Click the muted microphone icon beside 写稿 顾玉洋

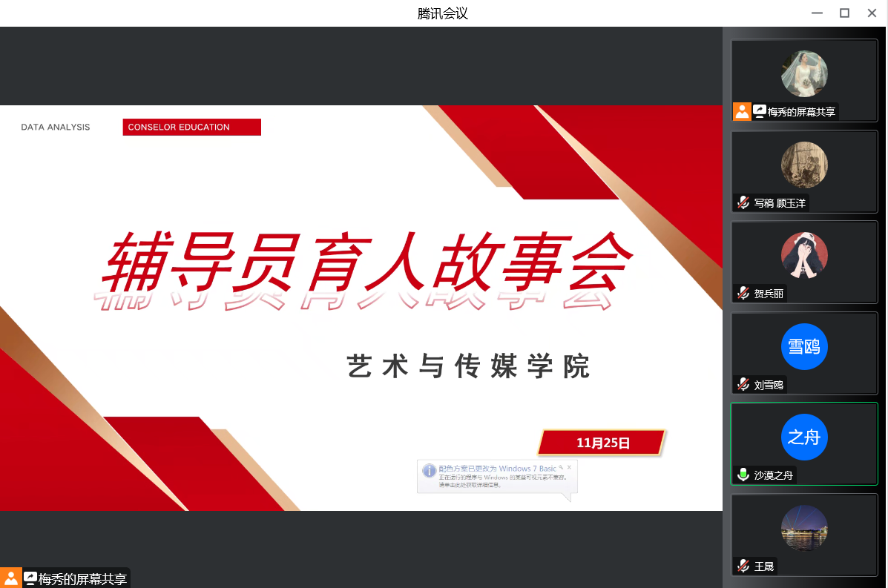pos(743,202)
